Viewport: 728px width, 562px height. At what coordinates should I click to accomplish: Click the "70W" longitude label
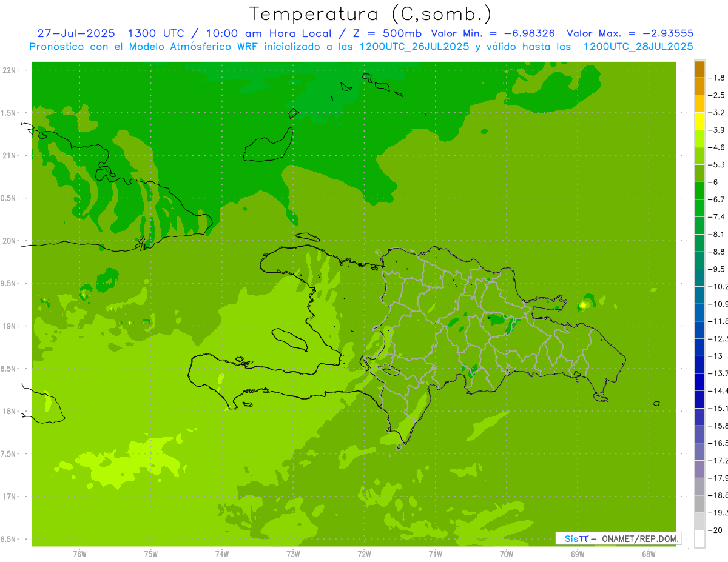tap(507, 554)
